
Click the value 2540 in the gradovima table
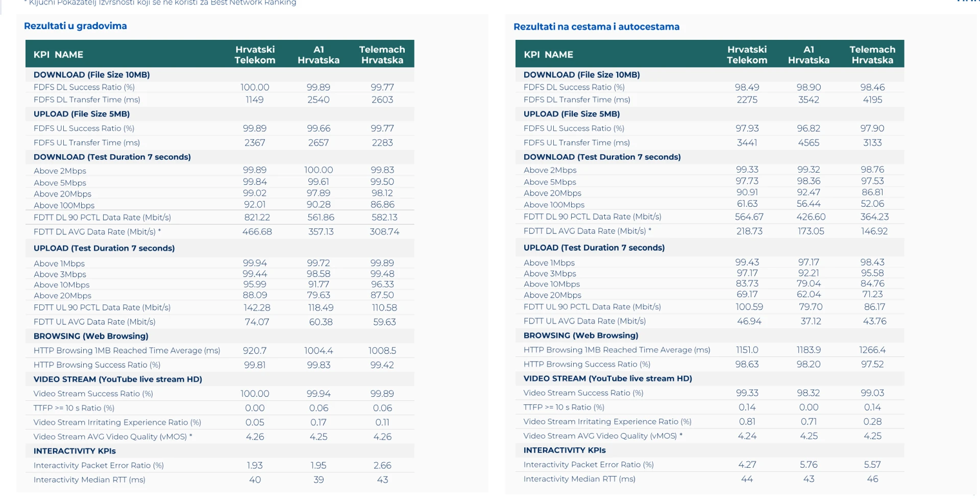[318, 100]
